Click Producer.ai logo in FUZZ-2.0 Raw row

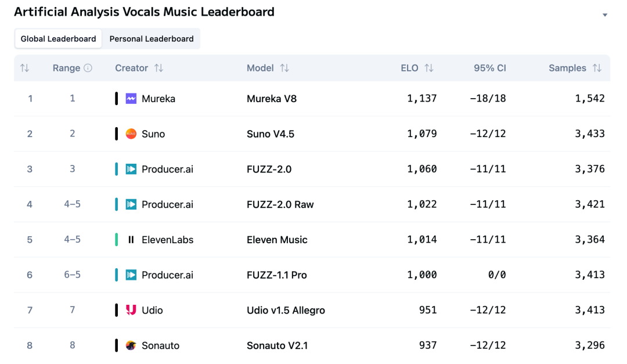pyautogui.click(x=131, y=204)
